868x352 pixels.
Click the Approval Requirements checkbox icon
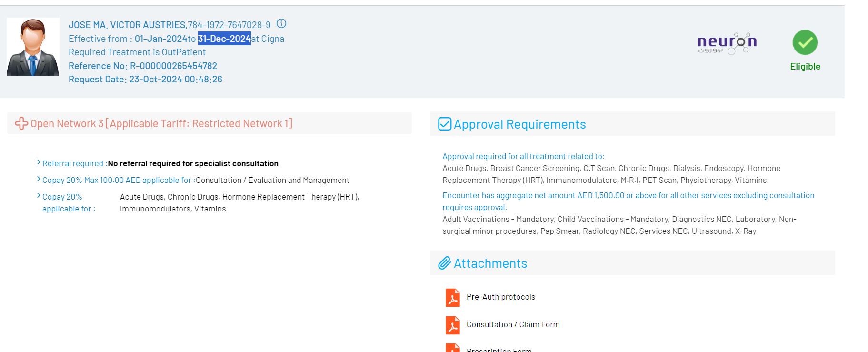click(444, 124)
